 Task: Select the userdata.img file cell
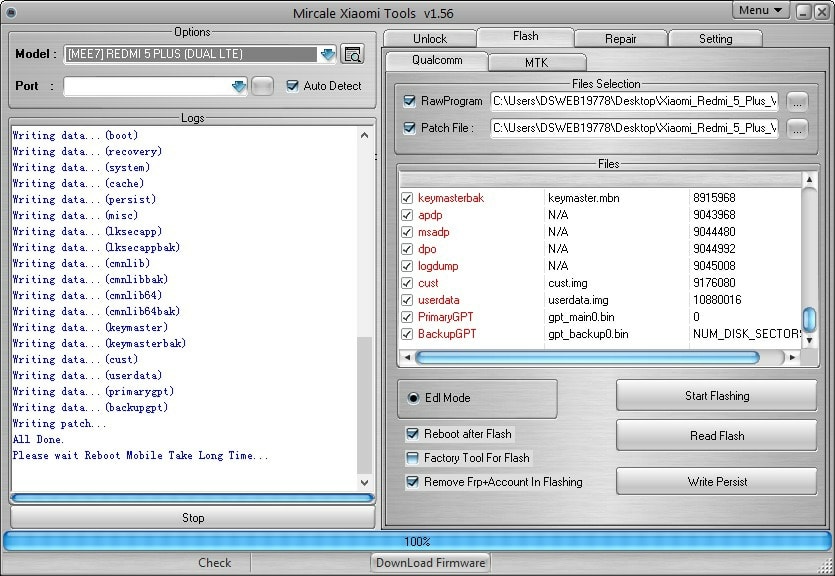[x=578, y=300]
